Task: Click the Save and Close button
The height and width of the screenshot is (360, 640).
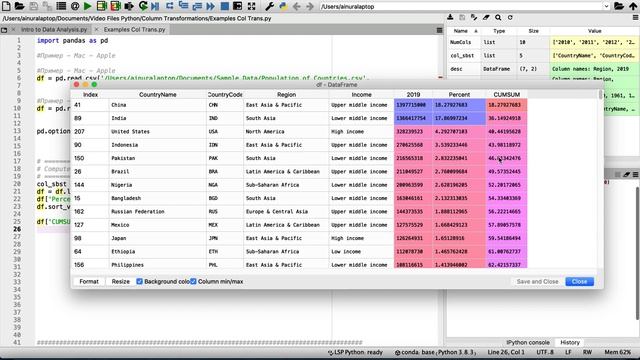Action: point(537,282)
